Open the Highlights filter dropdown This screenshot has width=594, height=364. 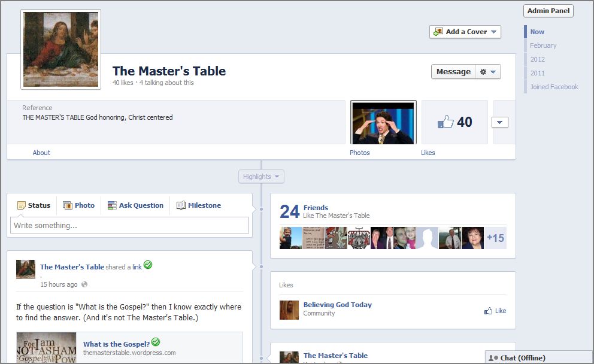pos(261,177)
